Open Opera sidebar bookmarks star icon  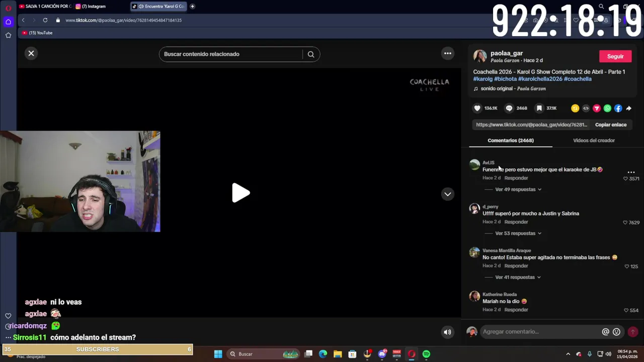pos(8,35)
